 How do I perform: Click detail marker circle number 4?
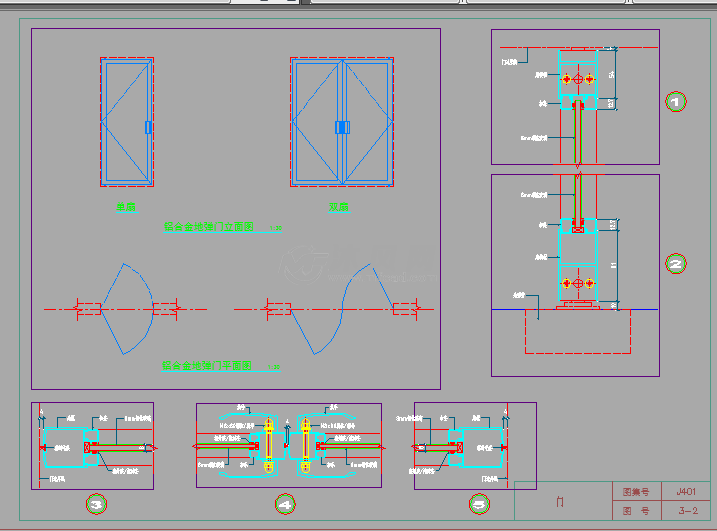click(285, 504)
